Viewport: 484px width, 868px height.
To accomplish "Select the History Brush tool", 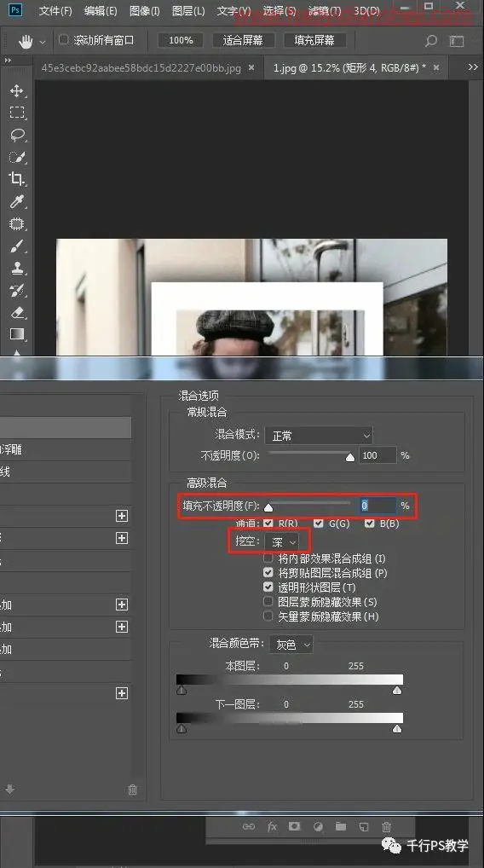I will coord(16,290).
